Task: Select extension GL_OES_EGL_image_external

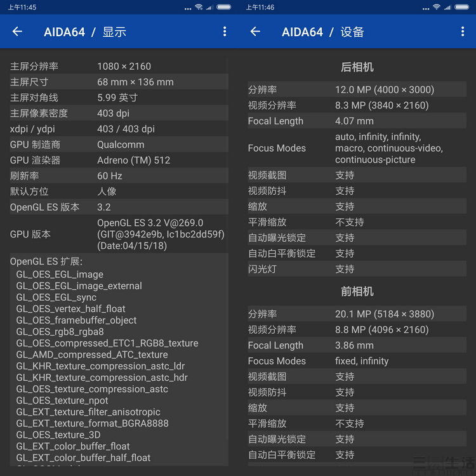Action: coord(79,286)
